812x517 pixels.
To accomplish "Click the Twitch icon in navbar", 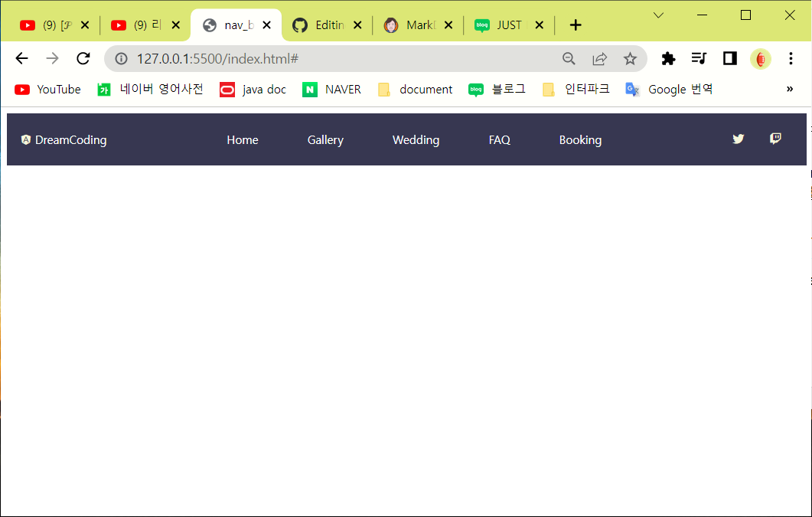I will pos(775,139).
